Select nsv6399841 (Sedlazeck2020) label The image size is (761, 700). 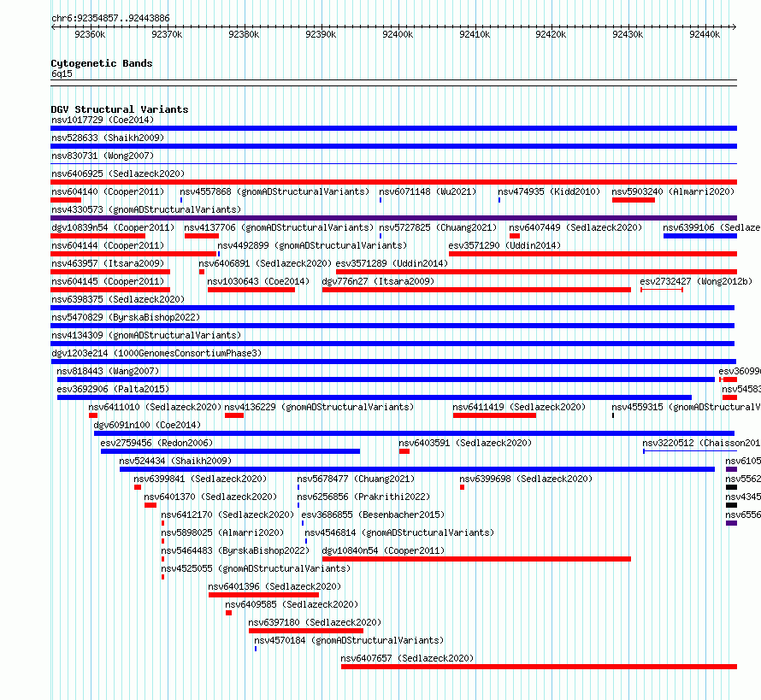[200, 479]
